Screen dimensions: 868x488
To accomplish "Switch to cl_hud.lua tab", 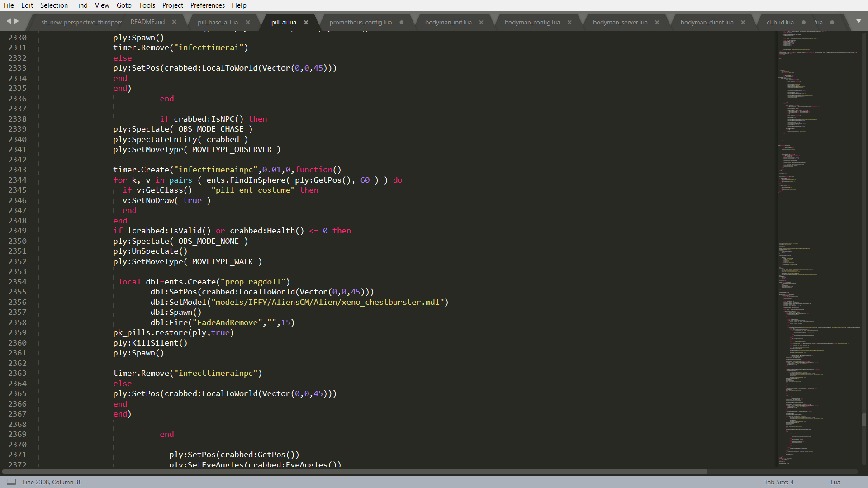I will (780, 22).
